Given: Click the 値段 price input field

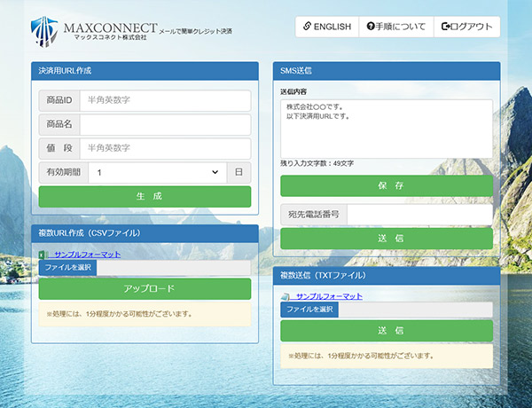Looking at the screenshot, I should click(165, 148).
